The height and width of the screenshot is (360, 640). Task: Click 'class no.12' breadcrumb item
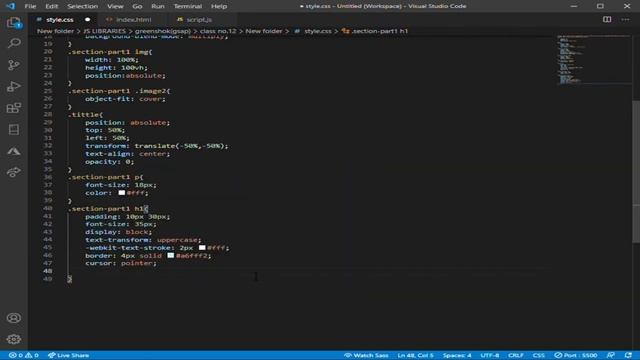pyautogui.click(x=218, y=31)
